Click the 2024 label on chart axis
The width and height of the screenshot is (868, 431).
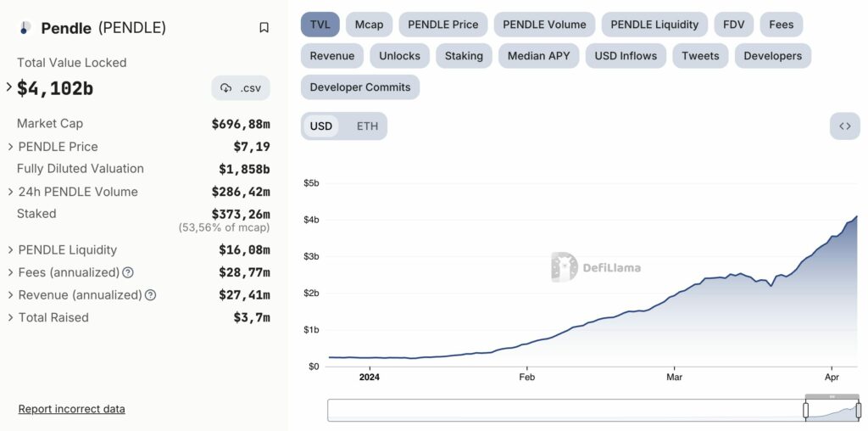(x=370, y=378)
